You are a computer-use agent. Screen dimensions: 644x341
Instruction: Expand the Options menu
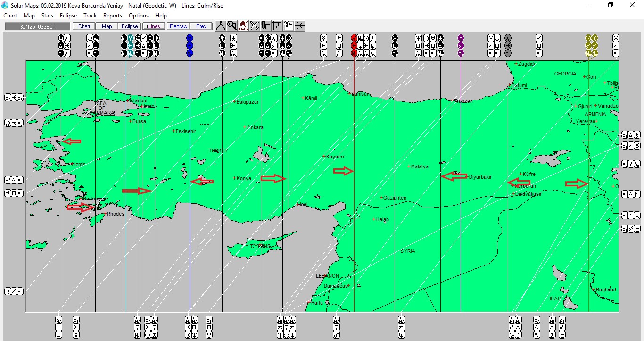pyautogui.click(x=139, y=16)
